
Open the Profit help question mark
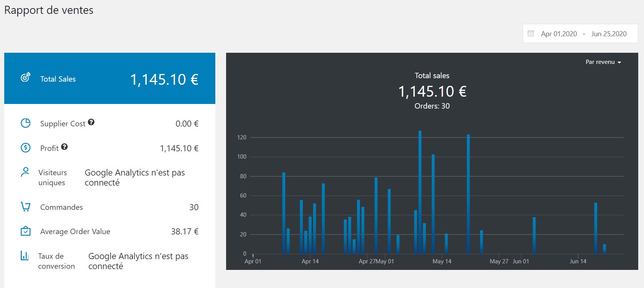pyautogui.click(x=64, y=147)
